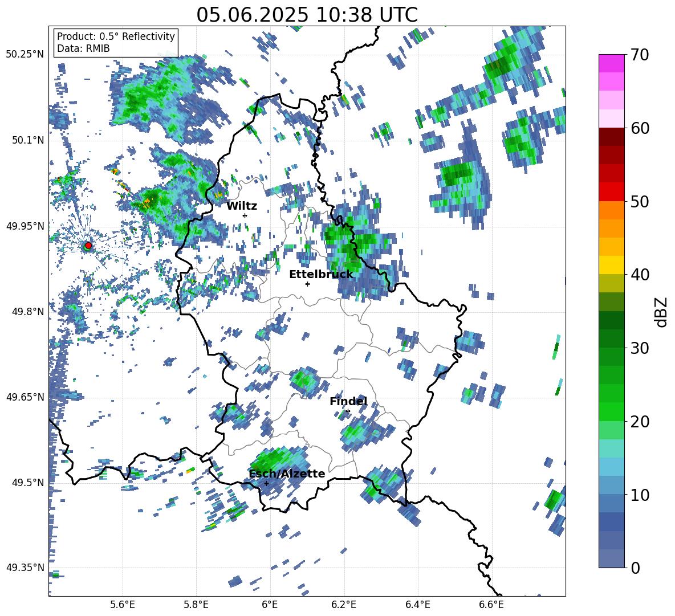
Task: Click the 49.8°N latitude label
Action: (27, 311)
